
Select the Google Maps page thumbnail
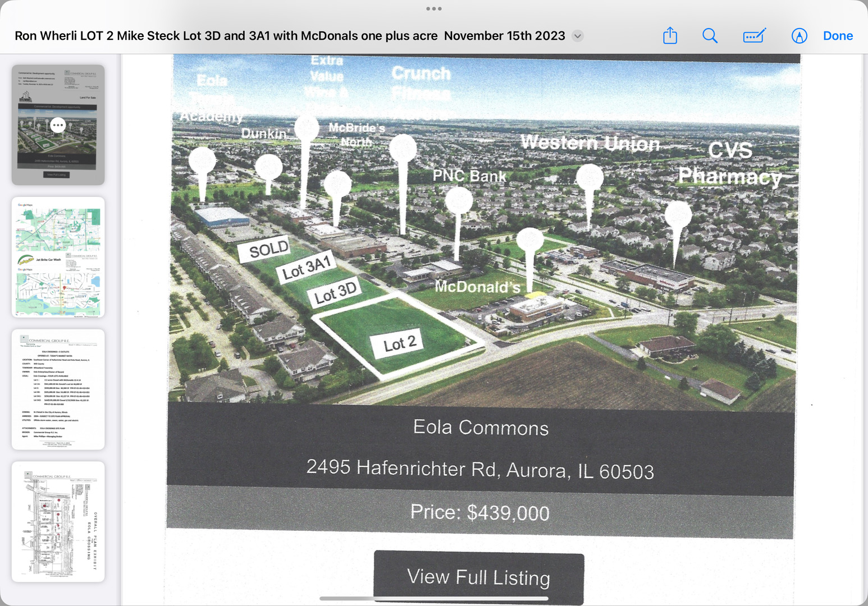point(58,256)
